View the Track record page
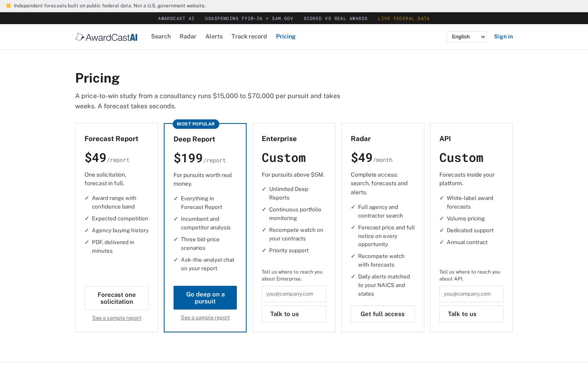 [x=249, y=36]
